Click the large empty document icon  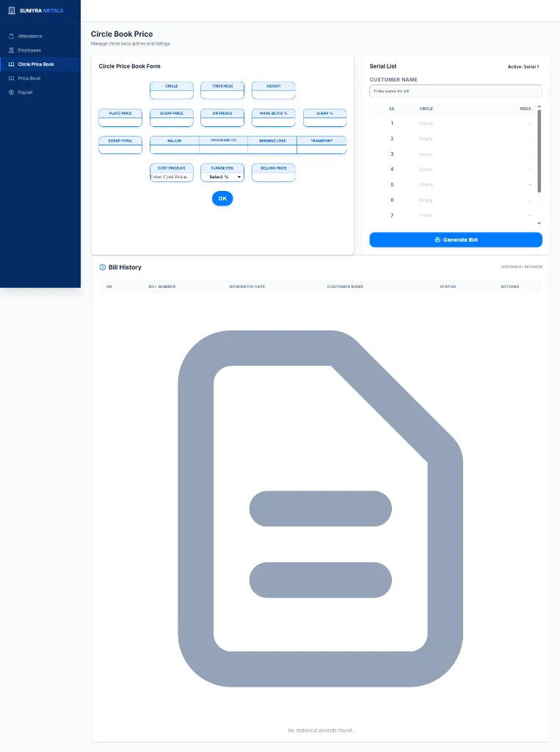coord(320,508)
